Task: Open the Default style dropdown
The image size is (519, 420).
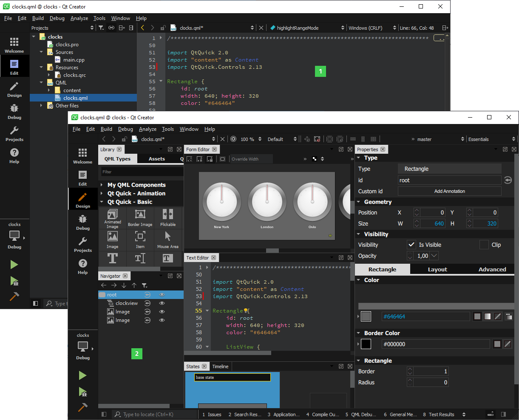Action: click(x=281, y=139)
